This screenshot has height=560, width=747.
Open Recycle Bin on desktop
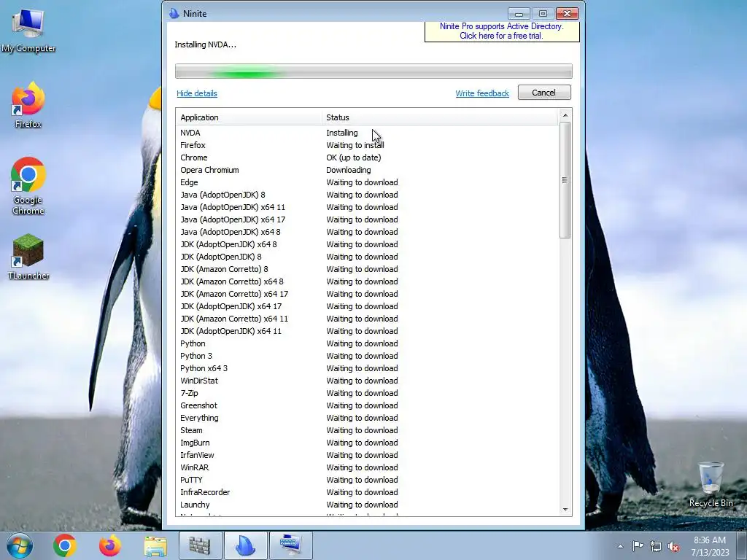[711, 484]
